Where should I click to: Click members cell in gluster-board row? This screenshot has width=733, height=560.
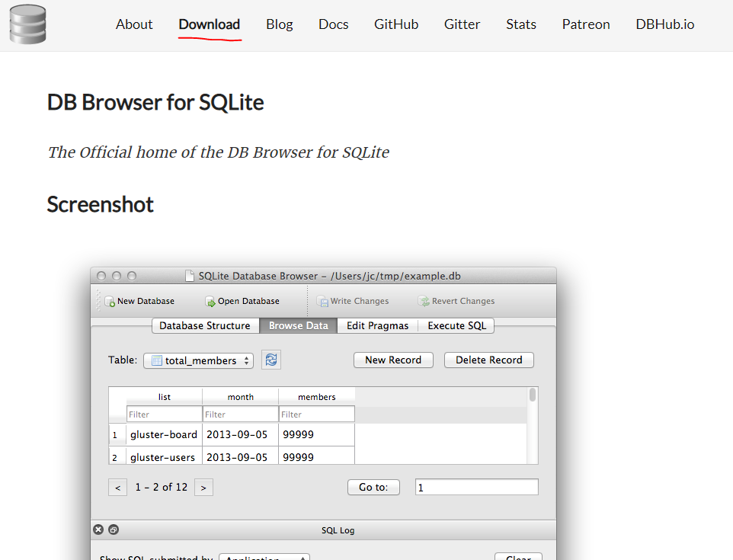pyautogui.click(x=316, y=435)
